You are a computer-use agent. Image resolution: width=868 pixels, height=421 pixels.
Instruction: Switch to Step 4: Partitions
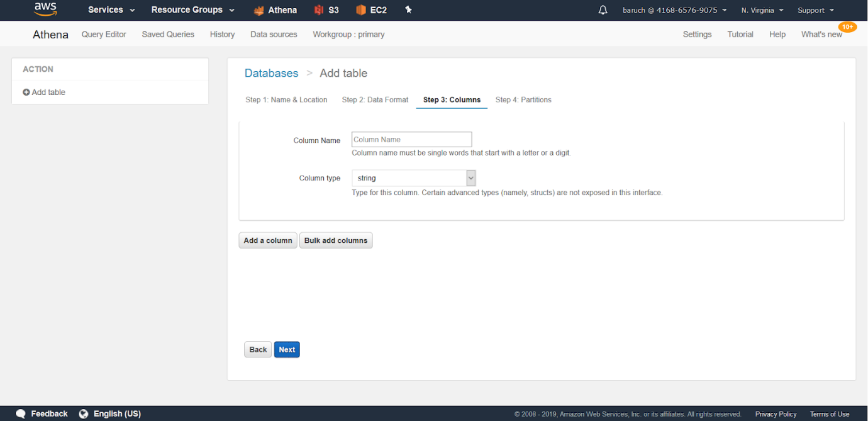pyautogui.click(x=523, y=99)
